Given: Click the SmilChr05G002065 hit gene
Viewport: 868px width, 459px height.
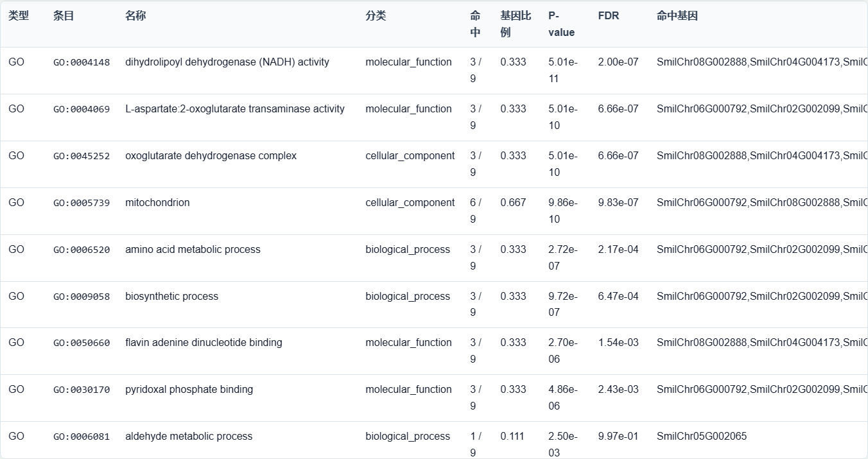Looking at the screenshot, I should [702, 437].
